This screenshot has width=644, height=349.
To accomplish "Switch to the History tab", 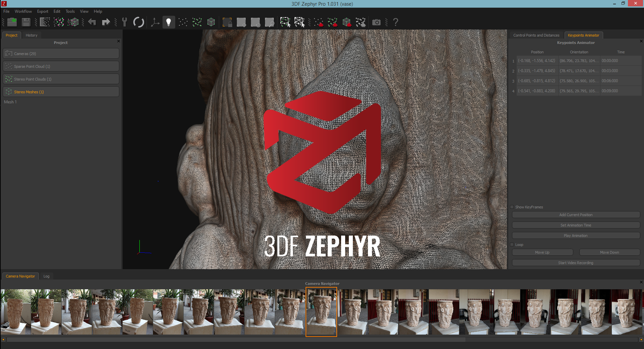I will (x=32, y=35).
